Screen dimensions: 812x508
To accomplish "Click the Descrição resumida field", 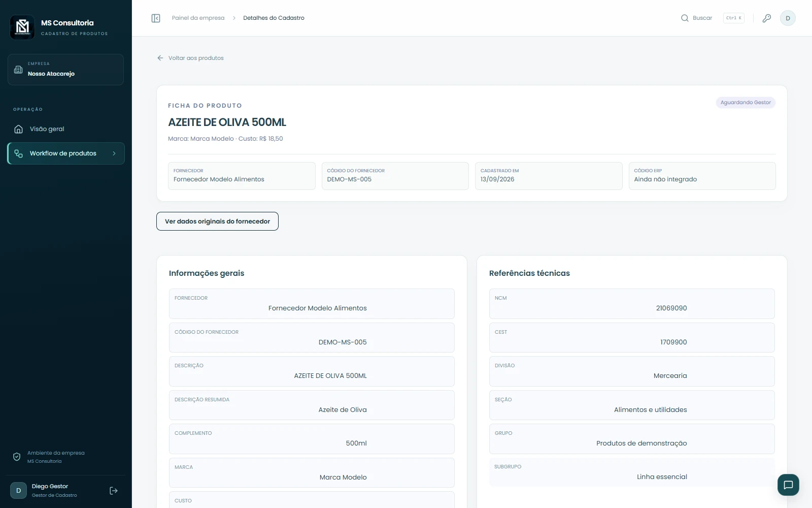I will coord(312,405).
